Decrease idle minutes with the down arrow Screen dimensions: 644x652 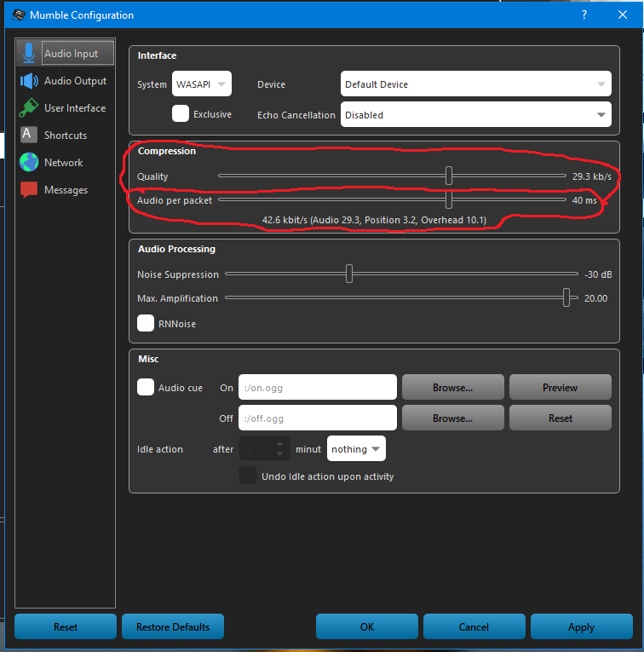[279, 453]
